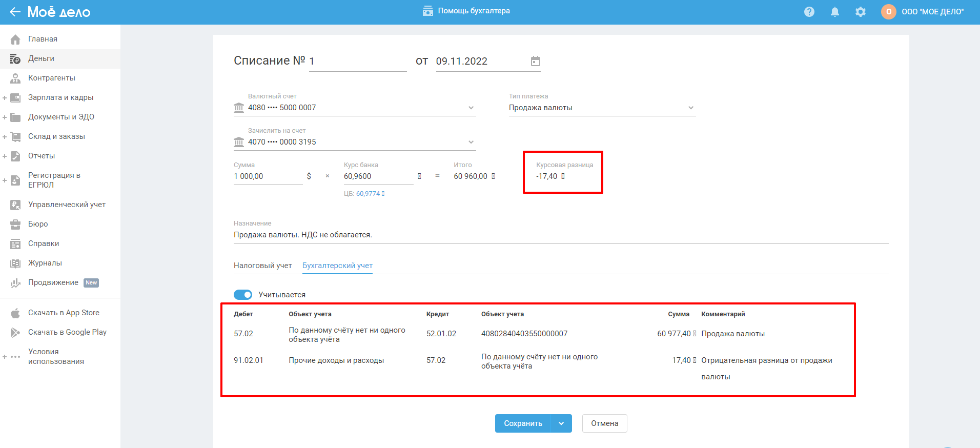Image resolution: width=980 pixels, height=448 pixels.
Task: Open the Сохранить split-button arrow
Action: pos(561,423)
